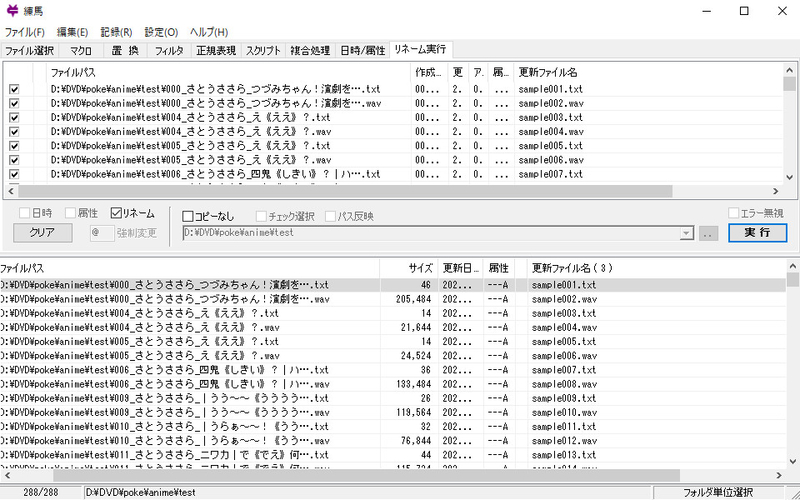800x500 pixels.
Task: Click upper list vertical scrollbar down arrow
Action: [x=790, y=178]
